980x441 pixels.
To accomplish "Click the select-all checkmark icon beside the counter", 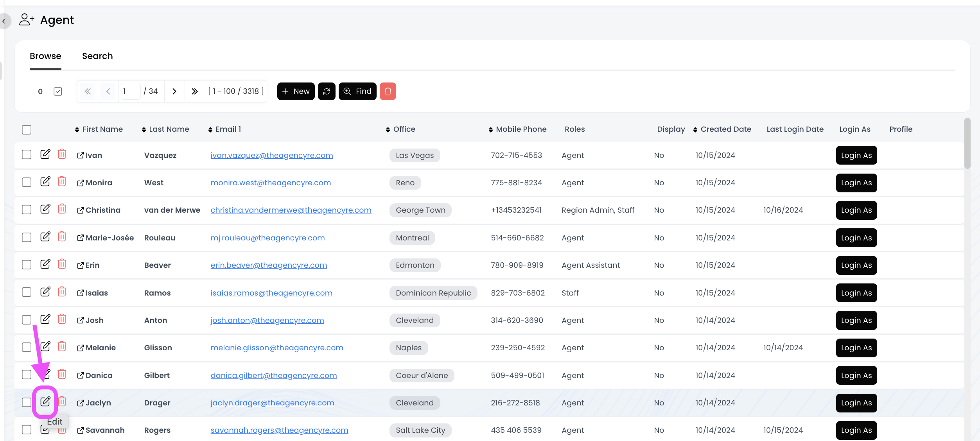I will click(x=58, y=91).
